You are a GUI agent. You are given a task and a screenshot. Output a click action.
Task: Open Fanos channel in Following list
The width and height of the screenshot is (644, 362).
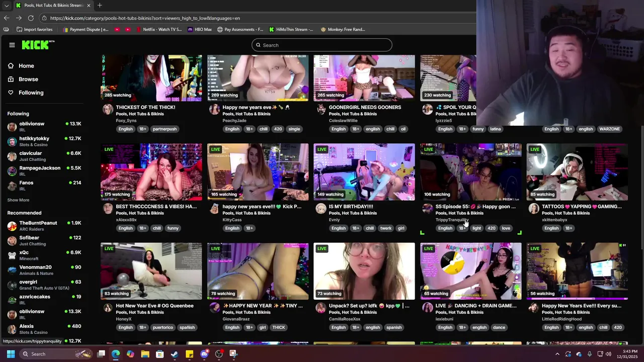pos(44,186)
